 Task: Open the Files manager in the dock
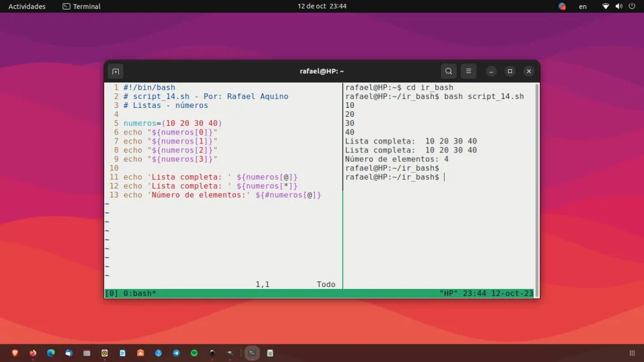(x=86, y=353)
